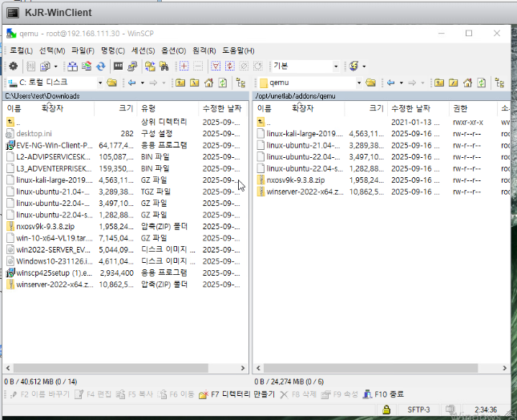
Task: Sort remote panel by 수정한 날짜 column
Action: pos(418,108)
